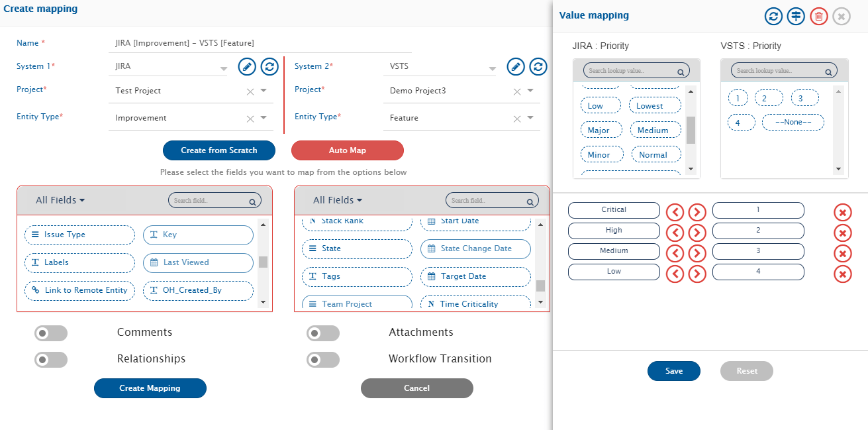This screenshot has height=430, width=868.
Task: Click the Auto Map button
Action: coord(347,150)
